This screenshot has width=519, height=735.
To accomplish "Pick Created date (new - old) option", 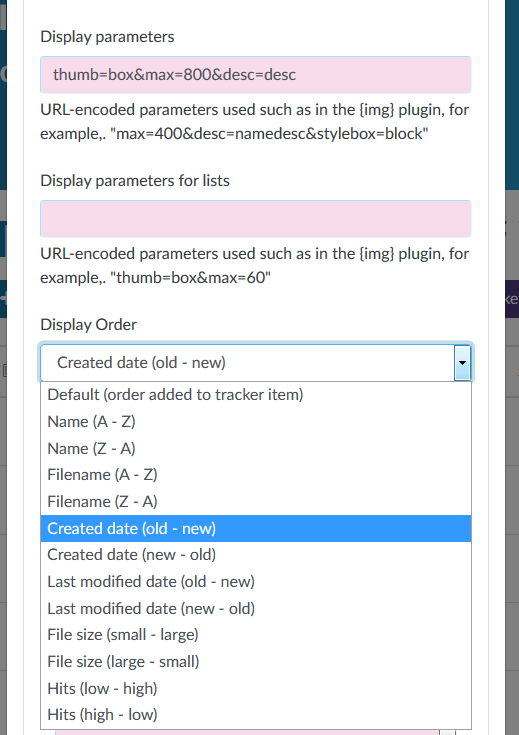I will click(256, 555).
